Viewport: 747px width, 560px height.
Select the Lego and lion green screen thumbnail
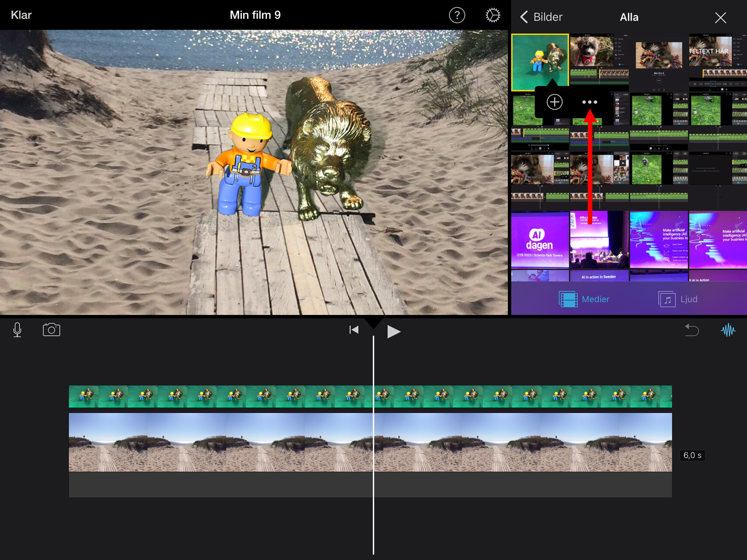point(540,62)
